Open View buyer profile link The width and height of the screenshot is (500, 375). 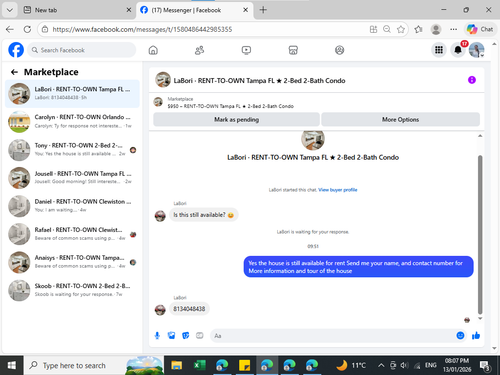[x=338, y=190]
